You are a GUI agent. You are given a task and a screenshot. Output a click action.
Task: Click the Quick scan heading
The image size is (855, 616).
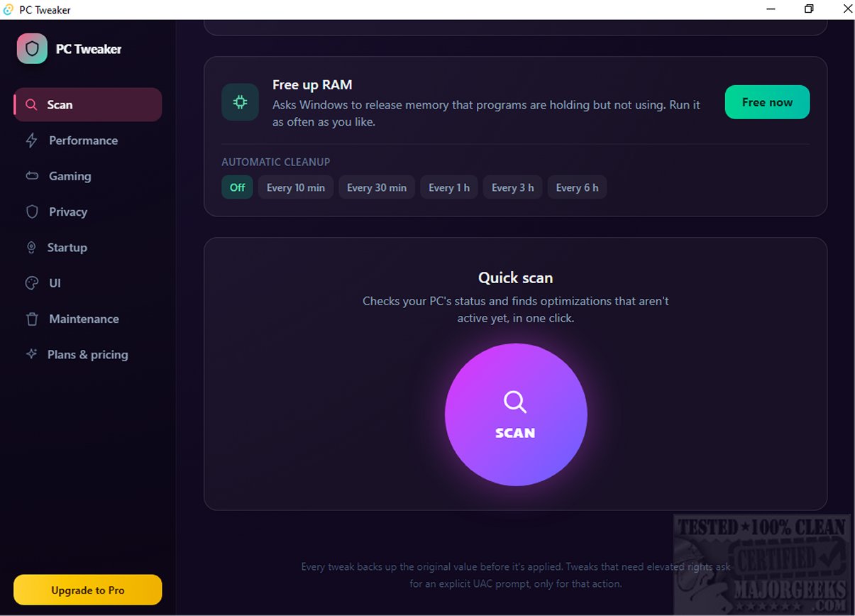516,278
